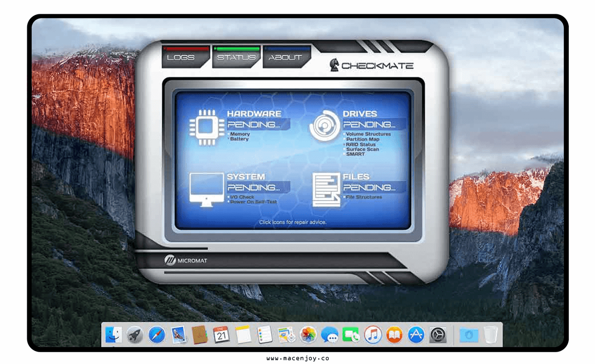The width and height of the screenshot is (595, 364).
Task: Click the File Structures item
Action: (364, 197)
